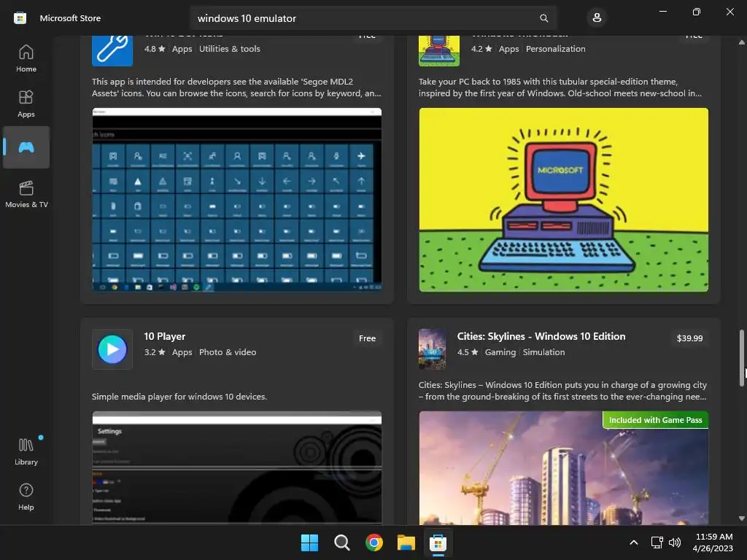Select the Gaming controller sidebar icon
This screenshot has height=560, width=747.
coord(26,147)
